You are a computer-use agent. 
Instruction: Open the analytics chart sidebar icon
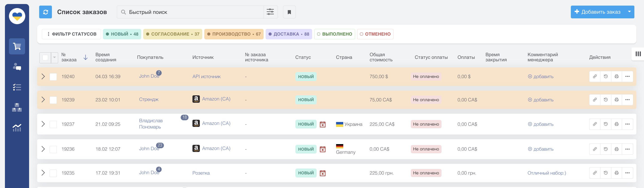pyautogui.click(x=17, y=128)
